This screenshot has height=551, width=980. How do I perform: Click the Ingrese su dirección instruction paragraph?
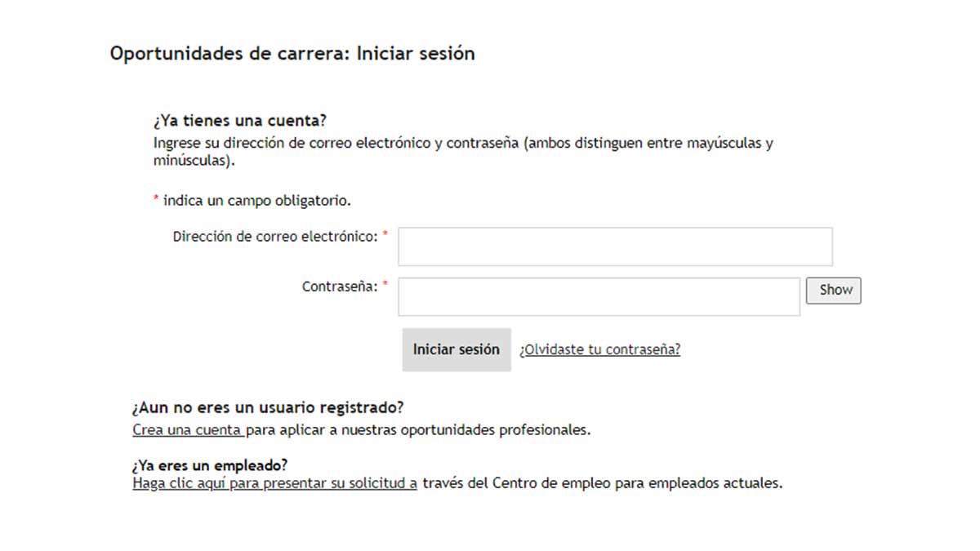point(462,152)
